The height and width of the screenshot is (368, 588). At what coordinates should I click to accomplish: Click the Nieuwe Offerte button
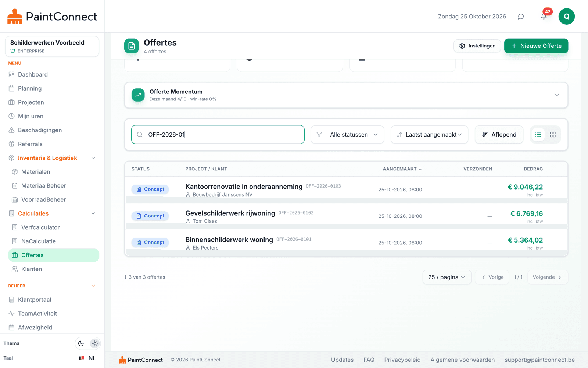coord(536,46)
